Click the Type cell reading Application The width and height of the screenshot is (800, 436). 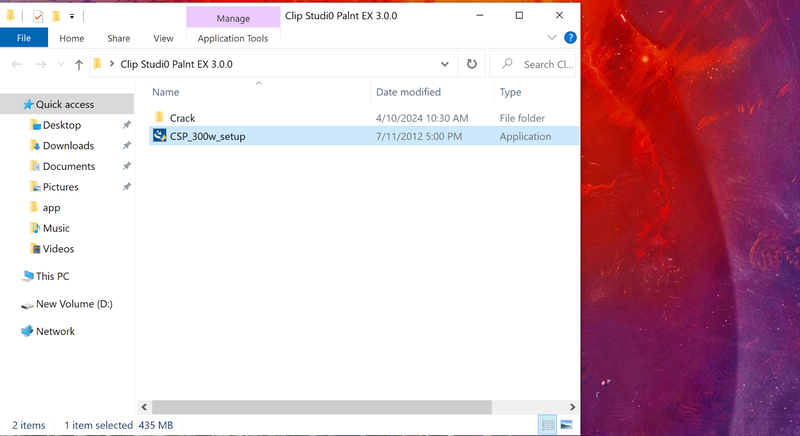(525, 137)
